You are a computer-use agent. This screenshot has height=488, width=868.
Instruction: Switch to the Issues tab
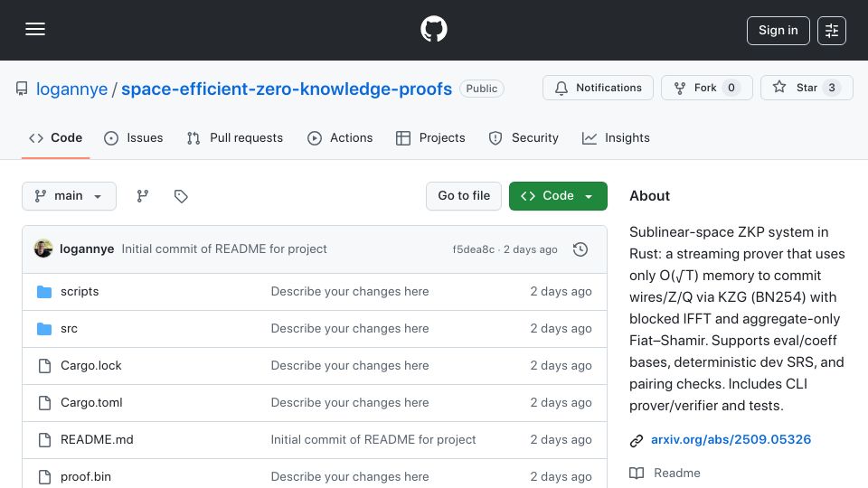point(134,137)
